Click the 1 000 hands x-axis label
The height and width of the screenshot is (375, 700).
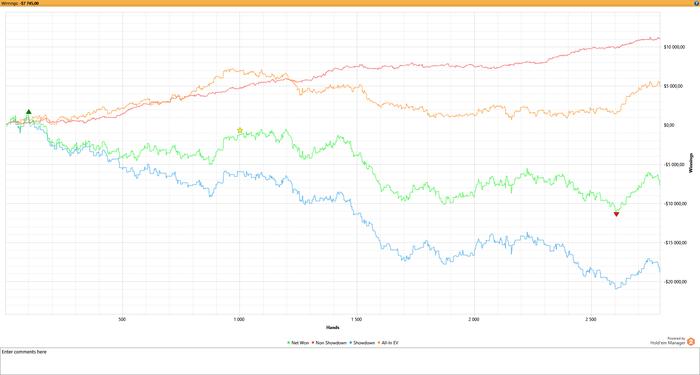(x=239, y=320)
